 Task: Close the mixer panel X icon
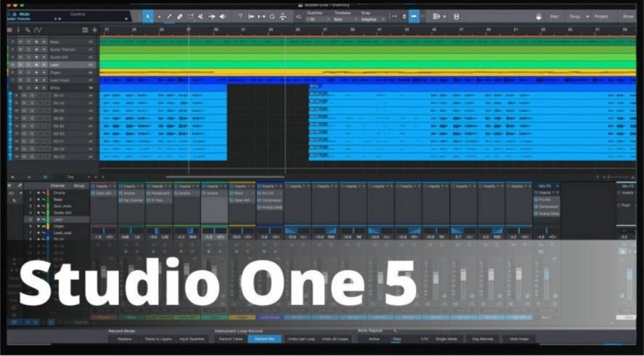pyautogui.click(x=10, y=186)
